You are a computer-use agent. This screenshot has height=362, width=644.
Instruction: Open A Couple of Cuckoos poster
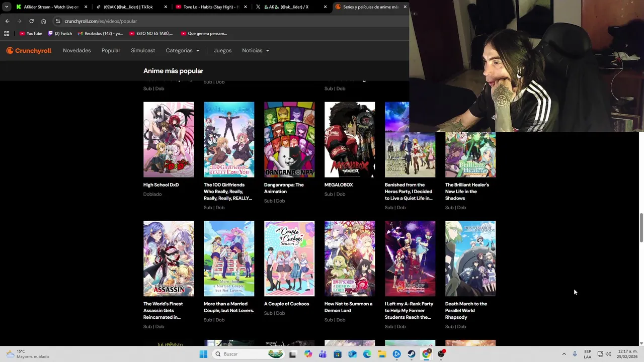[289, 258]
